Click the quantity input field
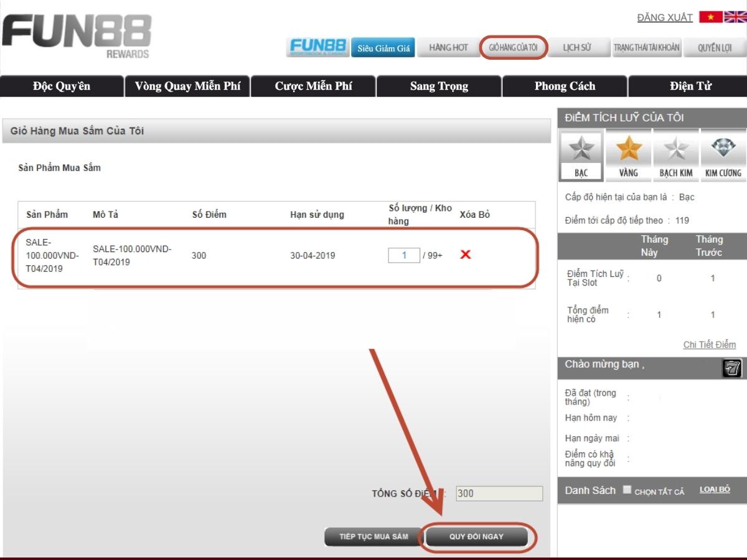 coord(403,255)
